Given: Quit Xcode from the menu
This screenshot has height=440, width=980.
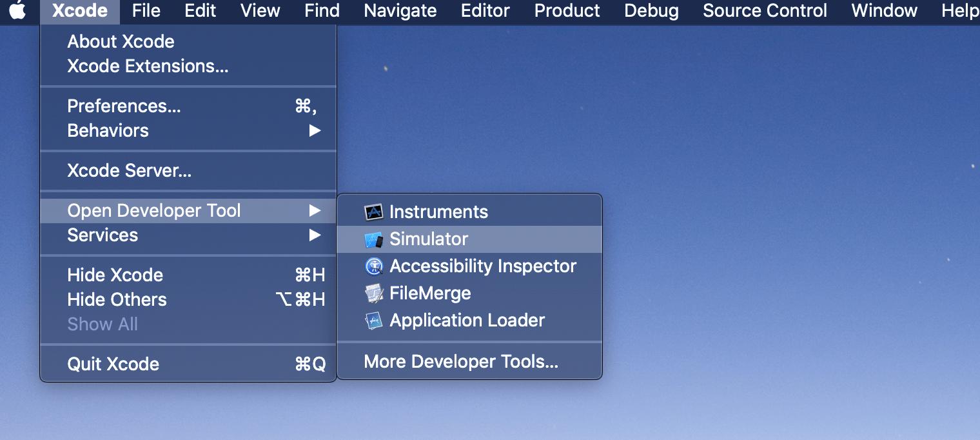Looking at the screenshot, I should pyautogui.click(x=113, y=365).
